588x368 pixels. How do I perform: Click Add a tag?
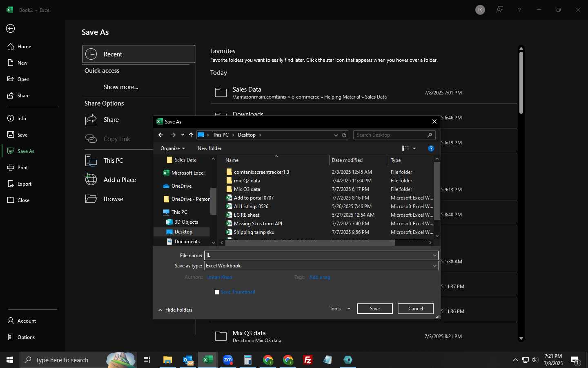pos(320,277)
